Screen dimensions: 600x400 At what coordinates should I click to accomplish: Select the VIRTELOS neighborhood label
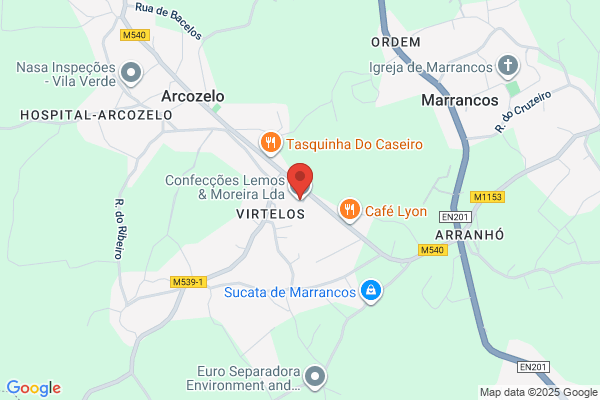(271, 214)
